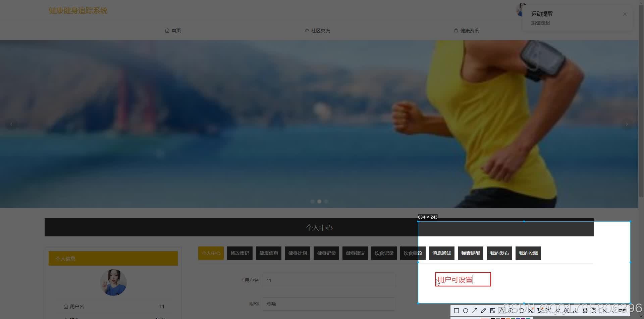
Task: Open the 消息通知 tab
Action: tap(442, 253)
